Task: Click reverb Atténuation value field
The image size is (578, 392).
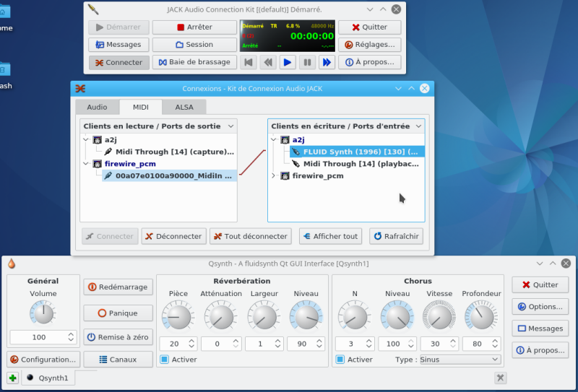Action: 221,344
